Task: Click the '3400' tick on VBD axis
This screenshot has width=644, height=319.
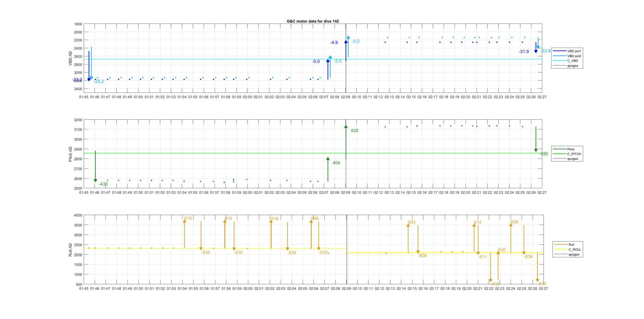Action: click(78, 89)
